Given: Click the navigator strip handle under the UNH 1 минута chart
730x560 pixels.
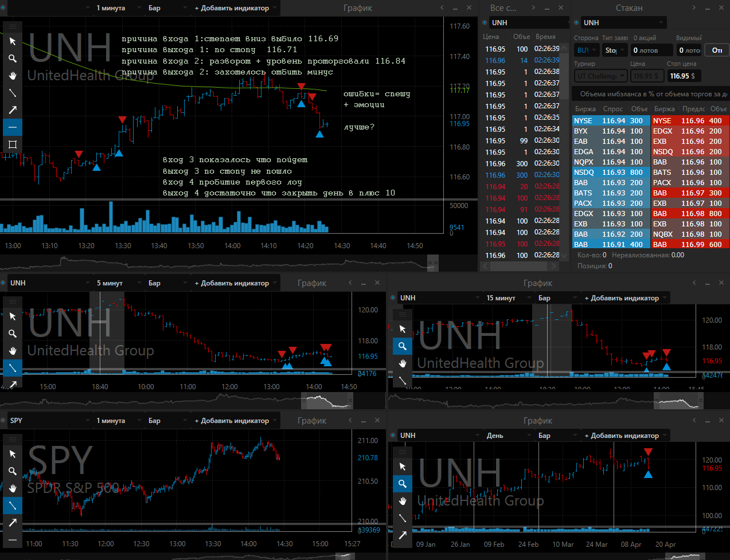Looking at the screenshot, I should 432,263.
